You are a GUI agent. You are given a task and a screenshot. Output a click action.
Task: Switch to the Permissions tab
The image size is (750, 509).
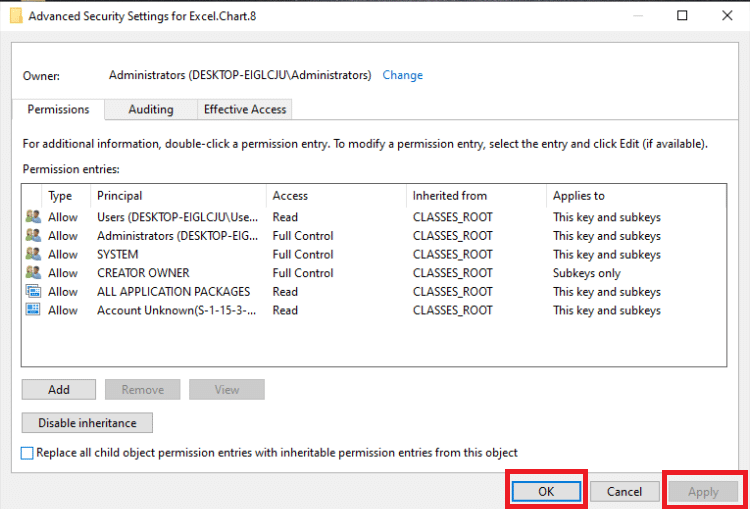pyautogui.click(x=58, y=110)
